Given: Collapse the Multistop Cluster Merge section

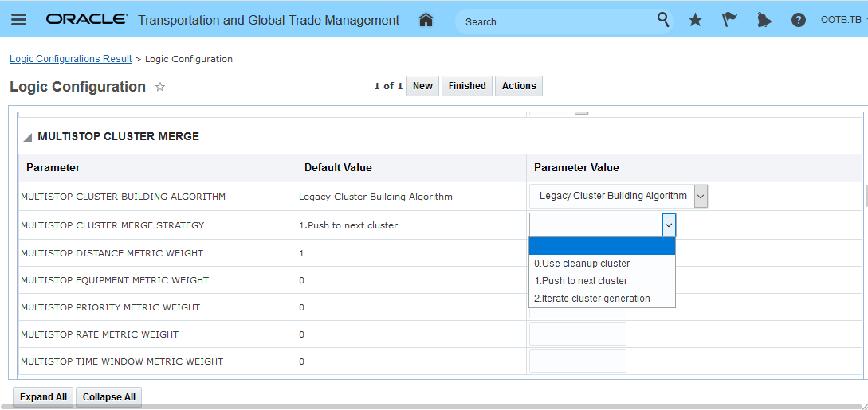Looking at the screenshot, I should click(28, 137).
